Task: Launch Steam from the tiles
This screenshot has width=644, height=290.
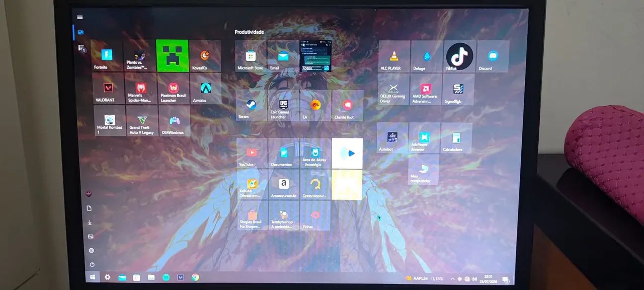Action: coord(251,106)
